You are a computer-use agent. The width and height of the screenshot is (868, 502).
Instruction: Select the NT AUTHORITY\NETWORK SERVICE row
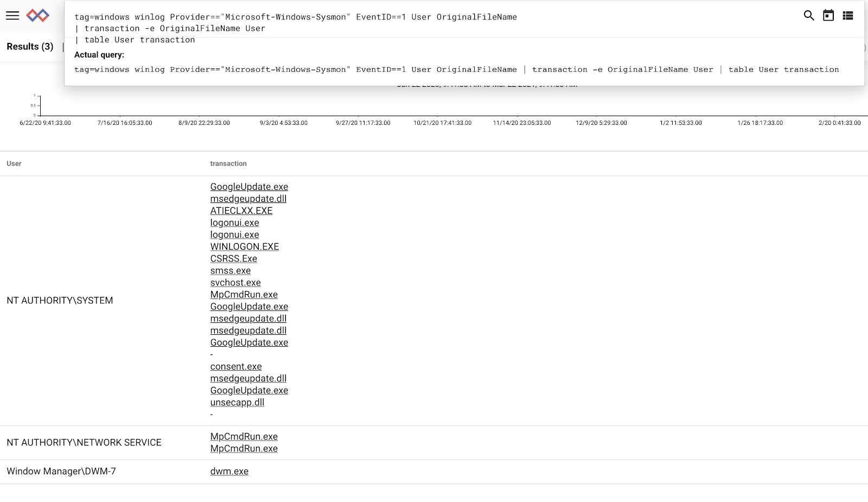pos(434,443)
